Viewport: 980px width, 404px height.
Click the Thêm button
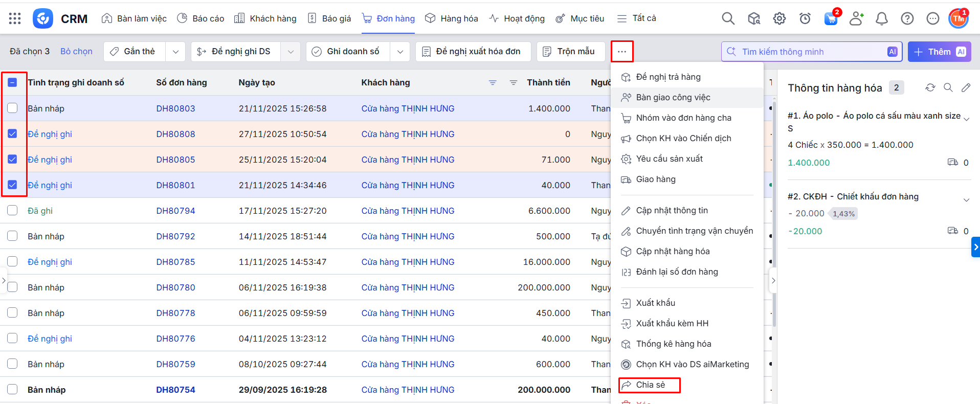(939, 52)
